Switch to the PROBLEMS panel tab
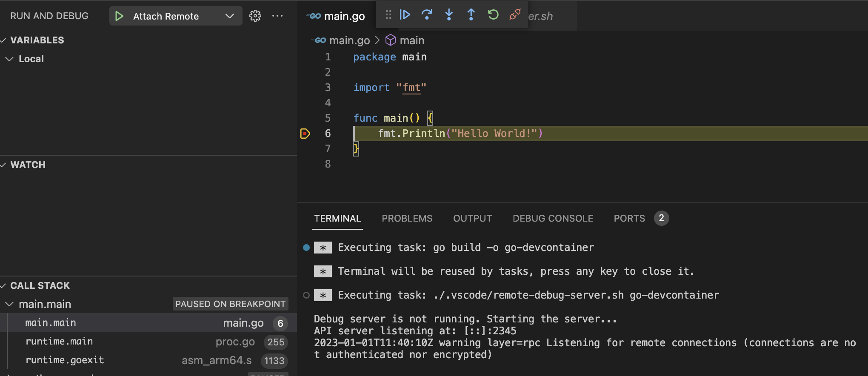This screenshot has width=868, height=376. pyautogui.click(x=407, y=219)
